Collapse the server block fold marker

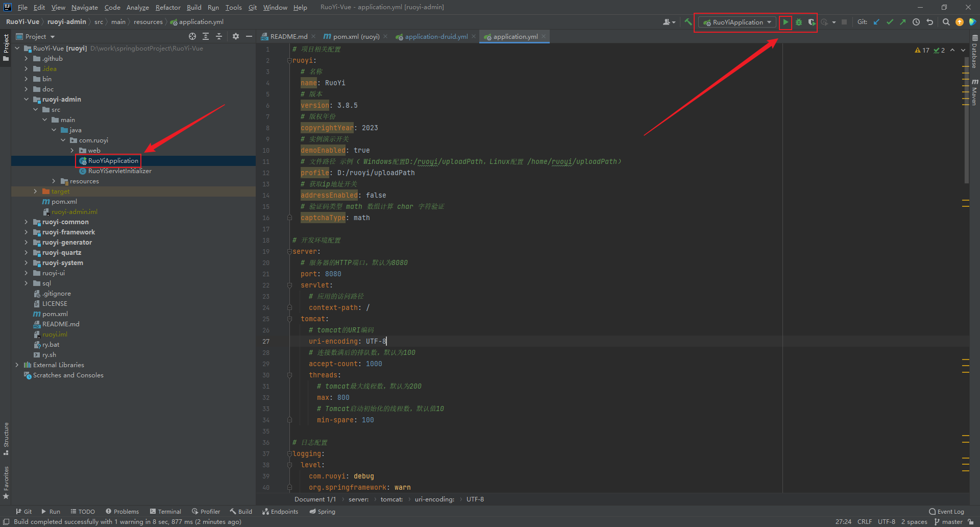[289, 251]
